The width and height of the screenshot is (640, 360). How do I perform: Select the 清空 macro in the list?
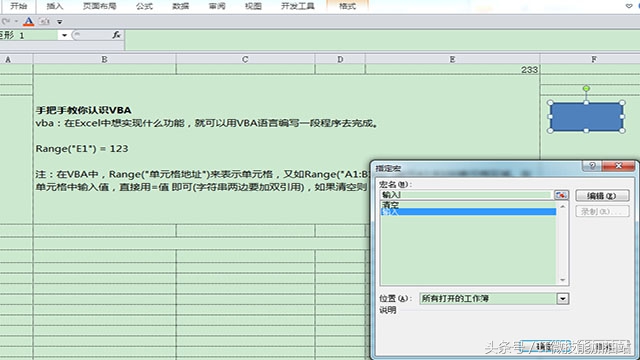(x=468, y=204)
